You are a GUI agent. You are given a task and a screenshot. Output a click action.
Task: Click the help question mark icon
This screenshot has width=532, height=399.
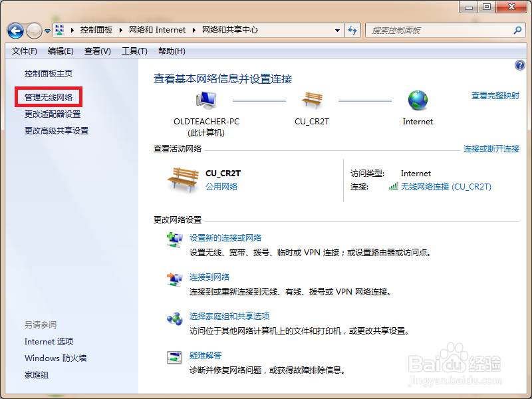[x=519, y=65]
